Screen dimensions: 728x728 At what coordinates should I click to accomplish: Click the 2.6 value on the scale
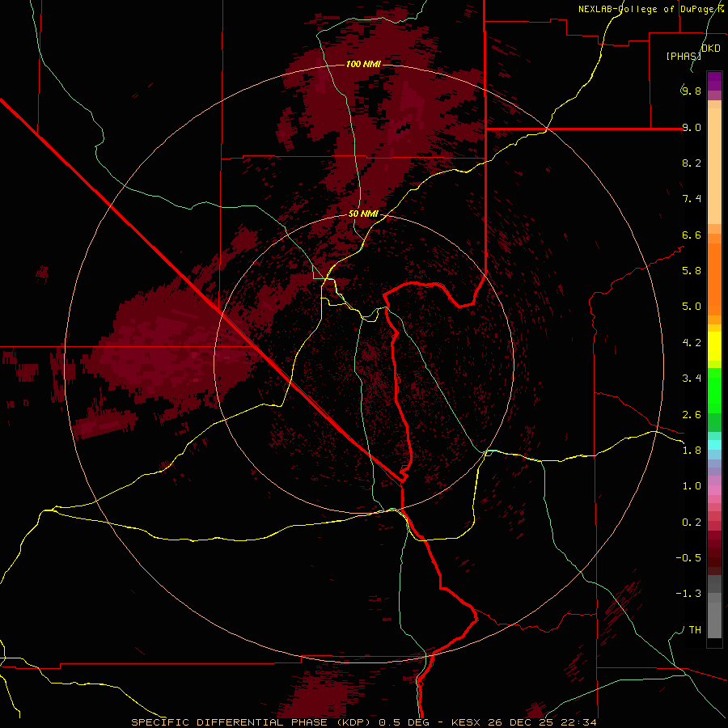tap(692, 415)
